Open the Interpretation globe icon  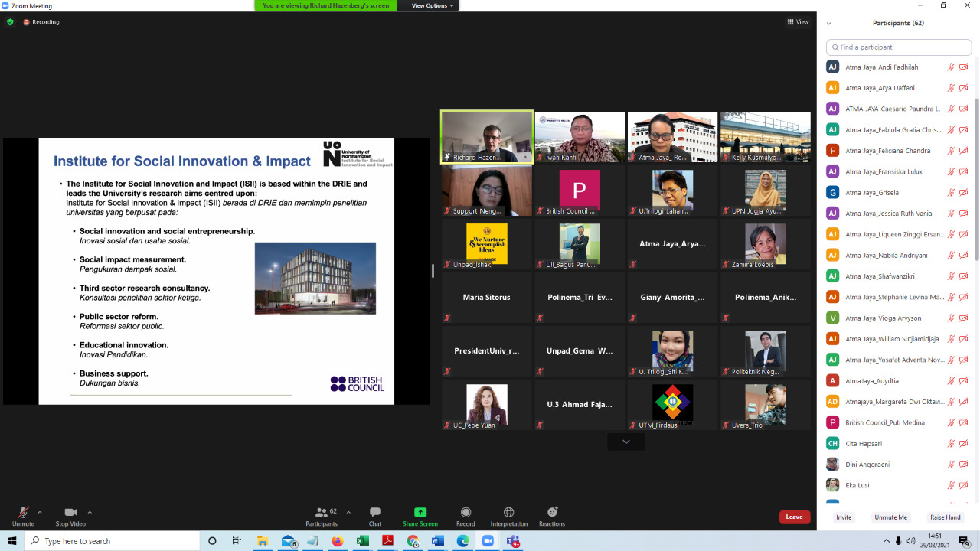coord(508,512)
